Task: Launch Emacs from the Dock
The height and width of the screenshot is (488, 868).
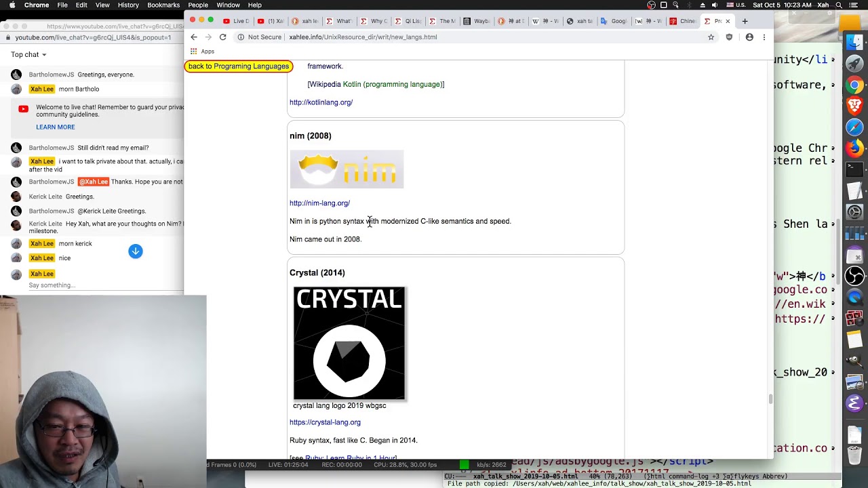Action: tap(854, 403)
